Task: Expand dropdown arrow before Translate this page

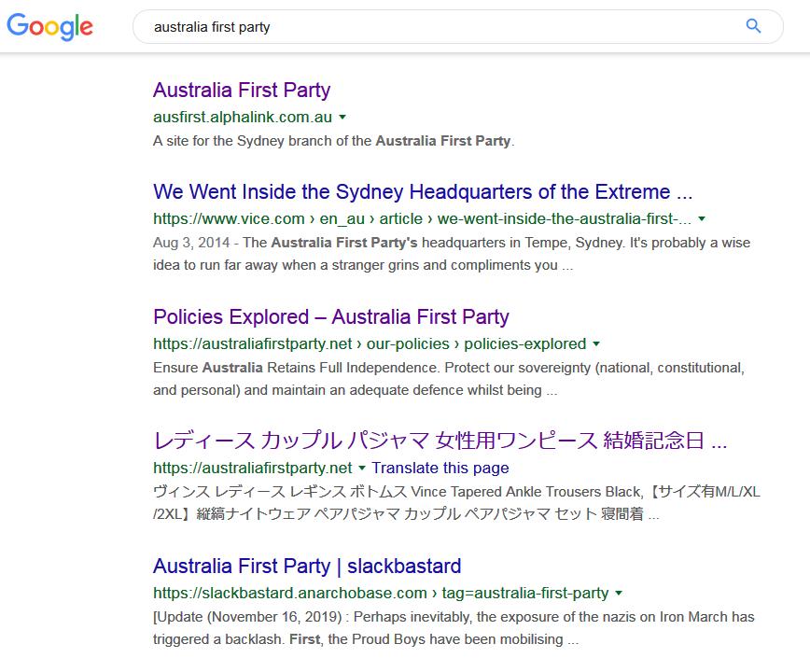Action: click(362, 468)
